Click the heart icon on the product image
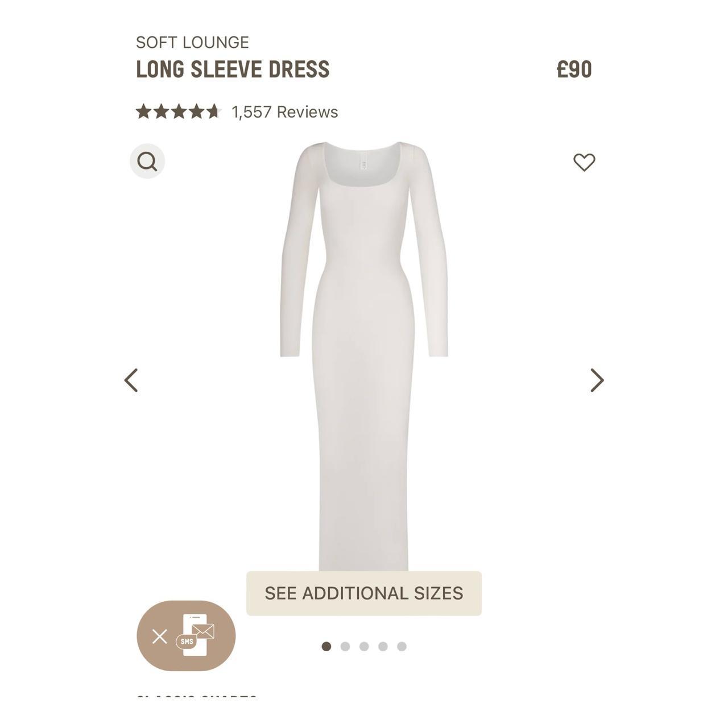728x728 pixels. pyautogui.click(x=586, y=162)
